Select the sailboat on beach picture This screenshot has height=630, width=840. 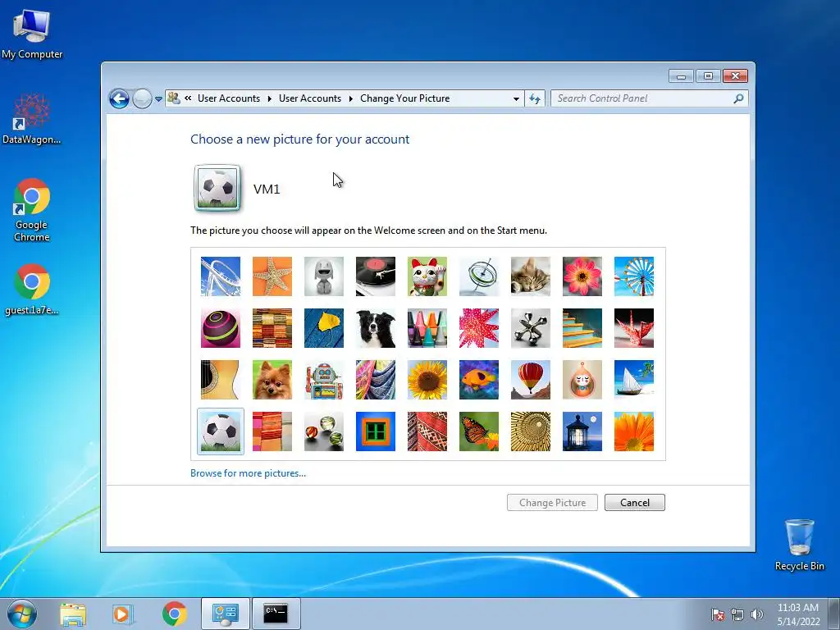(634, 380)
